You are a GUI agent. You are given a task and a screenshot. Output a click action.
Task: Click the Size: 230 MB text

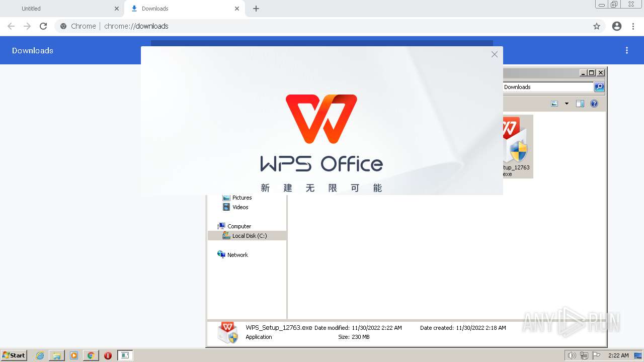pos(354,337)
